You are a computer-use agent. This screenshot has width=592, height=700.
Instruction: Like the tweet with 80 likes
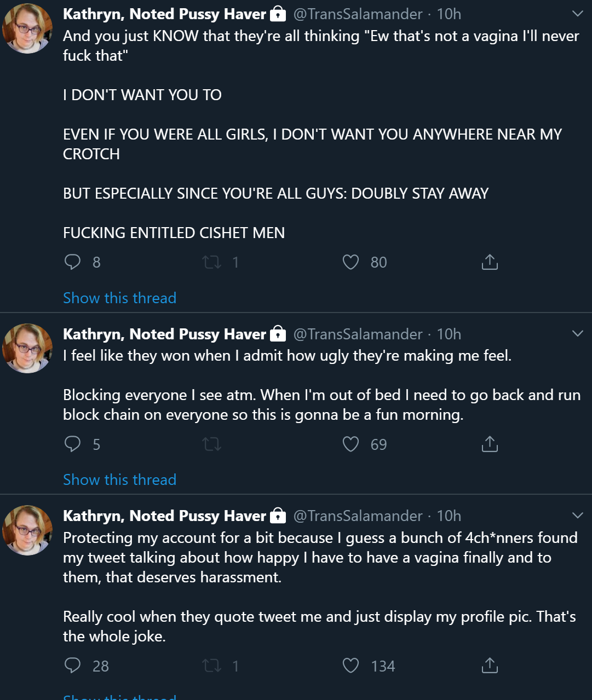click(350, 262)
